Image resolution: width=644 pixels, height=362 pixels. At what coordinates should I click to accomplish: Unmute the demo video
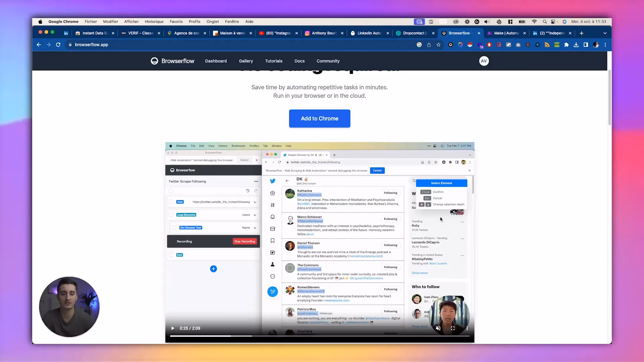click(x=438, y=328)
